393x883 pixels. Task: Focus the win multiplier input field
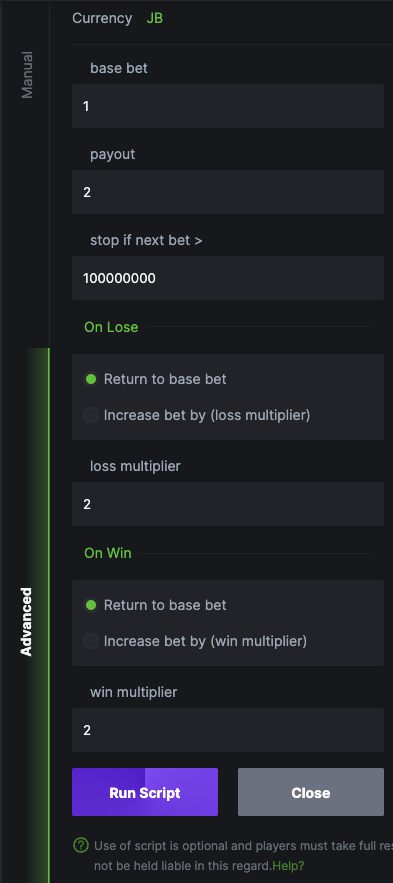(228, 730)
